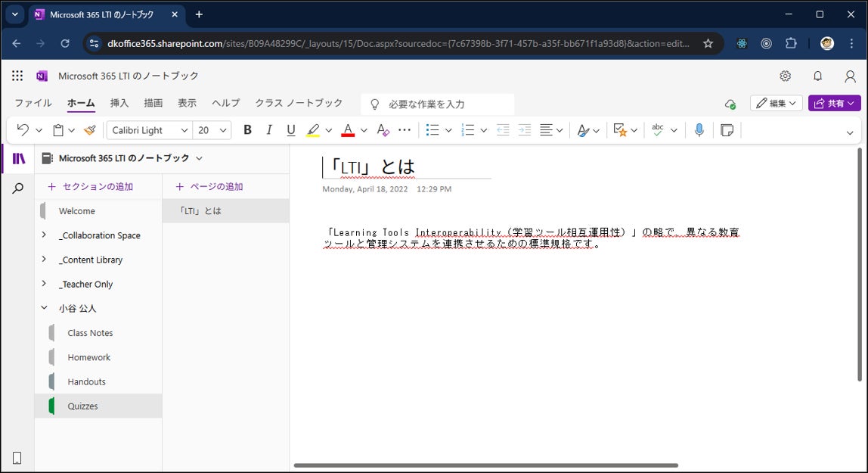868x473 pixels.
Task: Activate the Format Painter brush
Action: (x=90, y=130)
